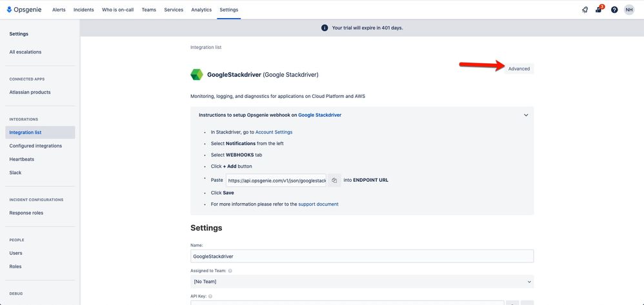This screenshot has width=644, height=305.
Task: Click the trial info icon
Action: point(325,28)
